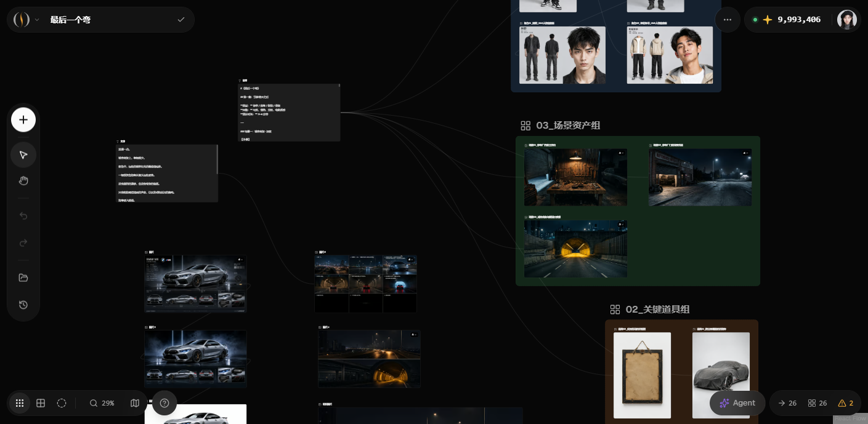Select the nine-panel storyboard grid node
The height and width of the screenshot is (424, 868).
tap(365, 284)
